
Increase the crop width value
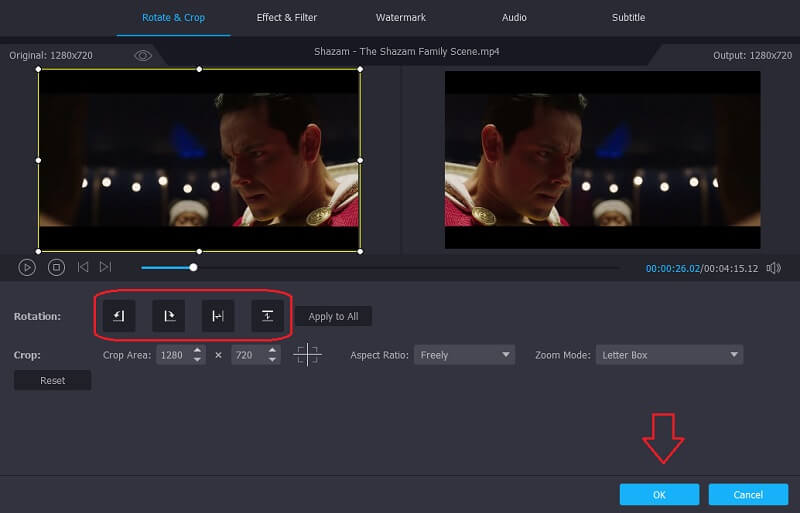[198, 350]
